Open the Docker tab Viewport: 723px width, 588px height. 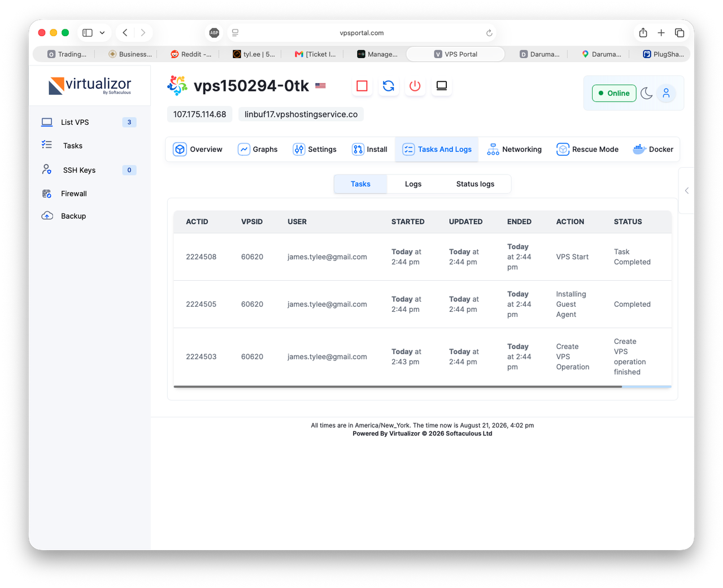coord(653,149)
